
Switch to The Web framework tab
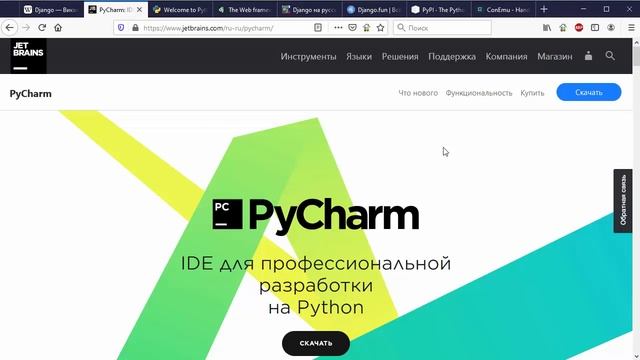pyautogui.click(x=244, y=9)
